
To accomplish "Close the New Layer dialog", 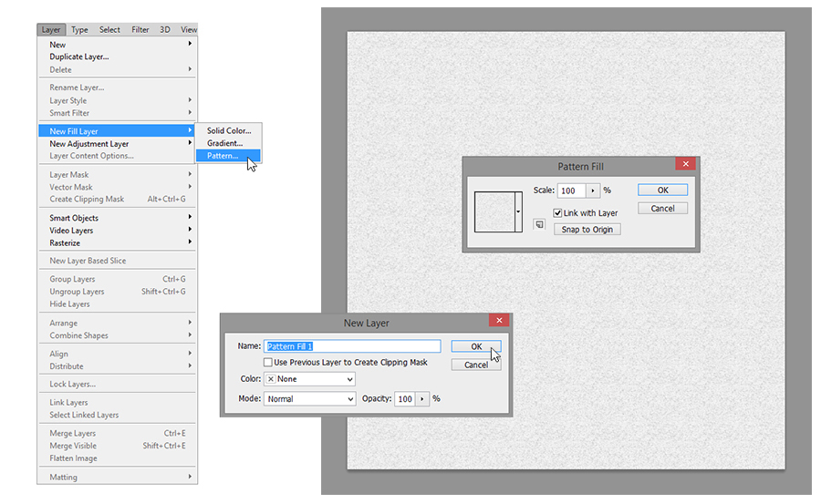I will pyautogui.click(x=498, y=321).
